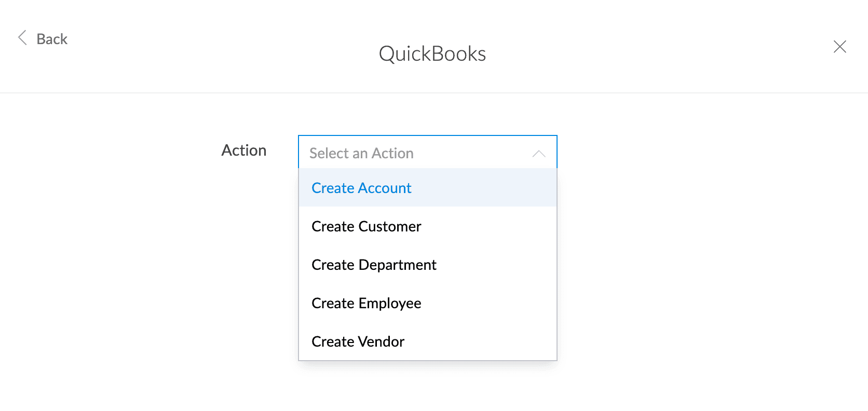868x411 pixels.
Task: Click the last list item, Create Vendor
Action: coord(428,341)
